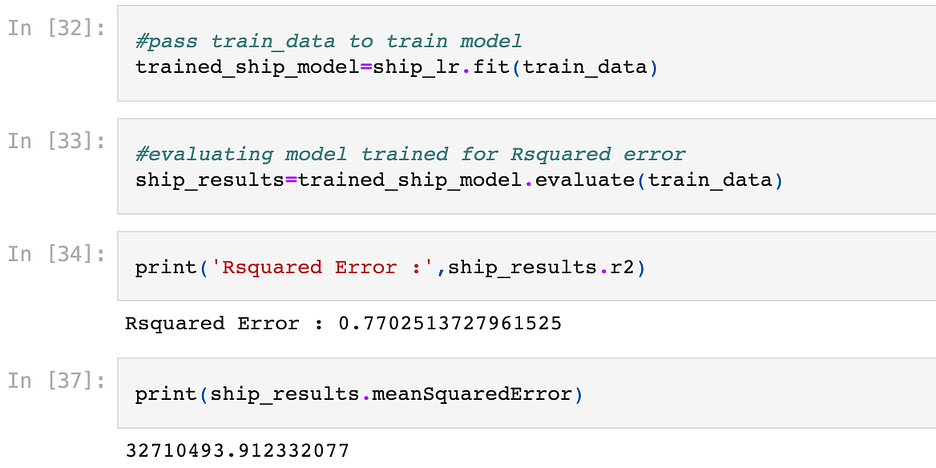Click the print meanSquaredError code line
The height and width of the screenshot is (468, 936).
359,394
